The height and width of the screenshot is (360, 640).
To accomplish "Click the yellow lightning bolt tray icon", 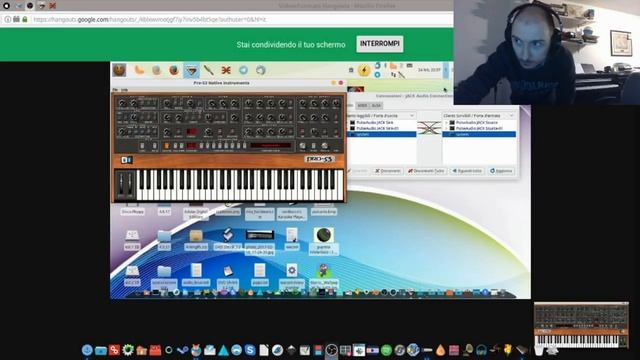I will click(364, 70).
